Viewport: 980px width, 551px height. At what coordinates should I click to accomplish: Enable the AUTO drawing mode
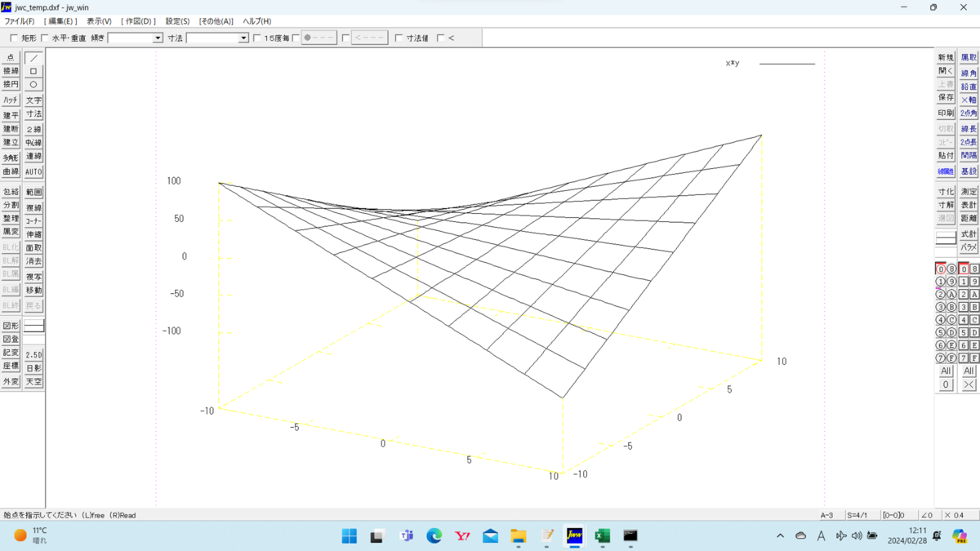[33, 171]
